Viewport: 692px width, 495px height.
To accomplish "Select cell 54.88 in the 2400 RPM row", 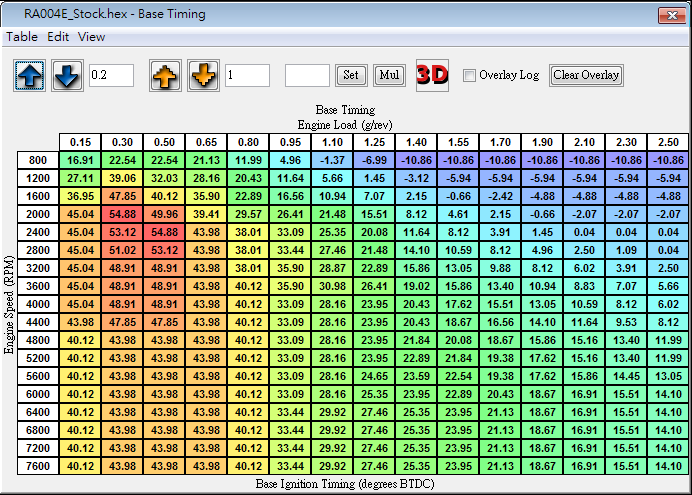I will (x=164, y=232).
